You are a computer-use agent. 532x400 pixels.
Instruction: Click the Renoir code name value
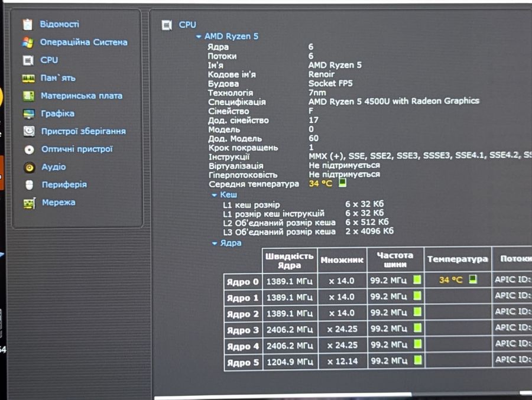[322, 74]
